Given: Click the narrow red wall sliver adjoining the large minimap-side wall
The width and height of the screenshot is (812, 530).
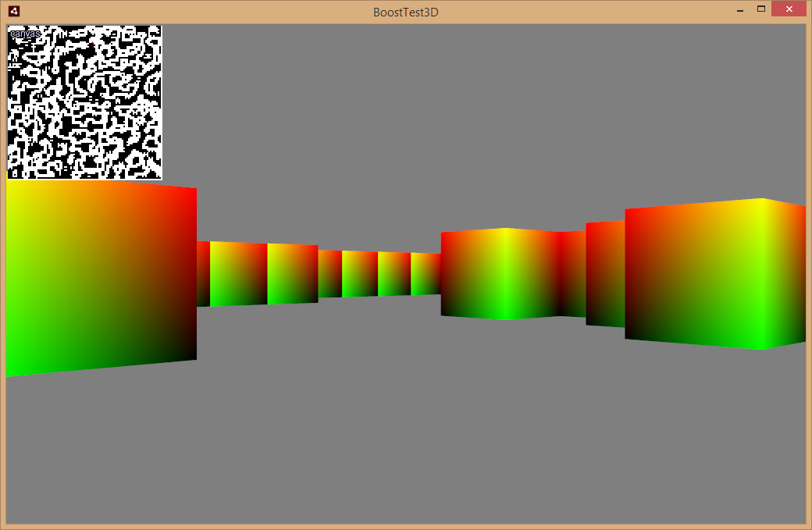Looking at the screenshot, I should pos(203,274).
